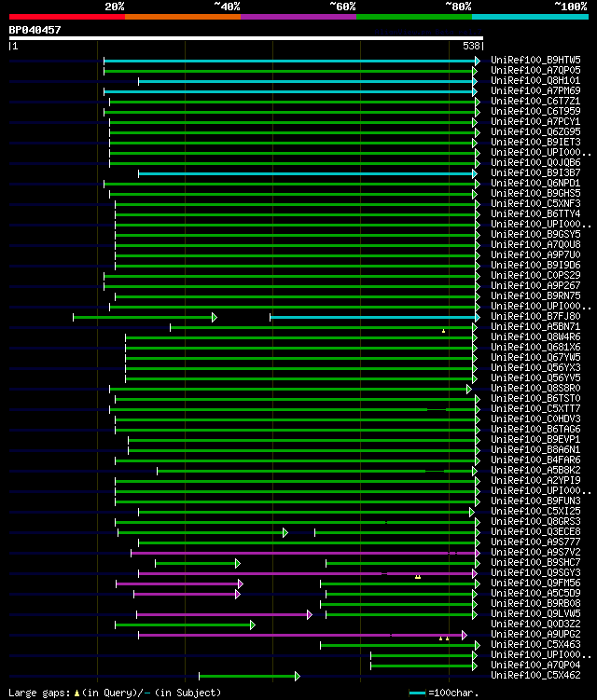Click the yellow gap marker on UniRef100_A5BN71
The width and height of the screenshot is (597, 700).
pyautogui.click(x=443, y=331)
